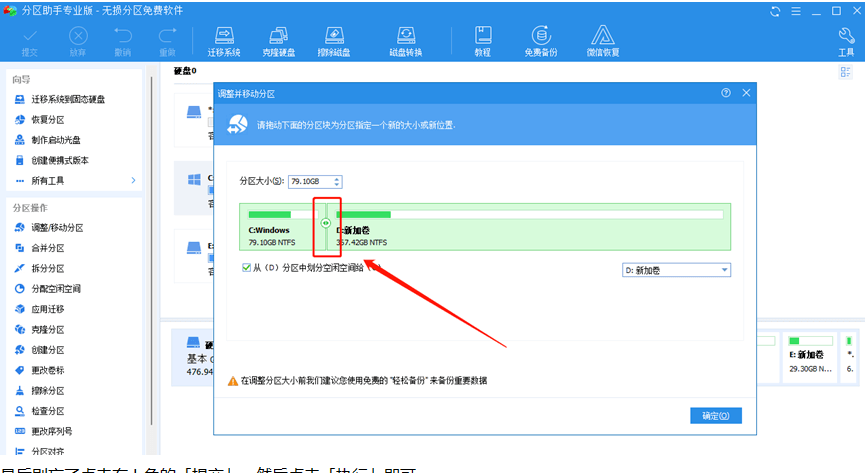
Task: Click the 免费备份 toolbar icon
Action: [x=540, y=40]
